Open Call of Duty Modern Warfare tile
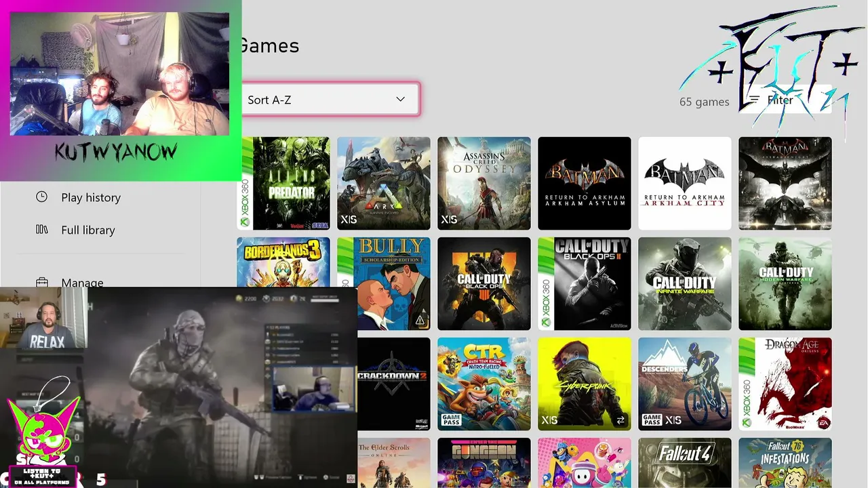Image resolution: width=868 pixels, height=488 pixels. (x=785, y=284)
